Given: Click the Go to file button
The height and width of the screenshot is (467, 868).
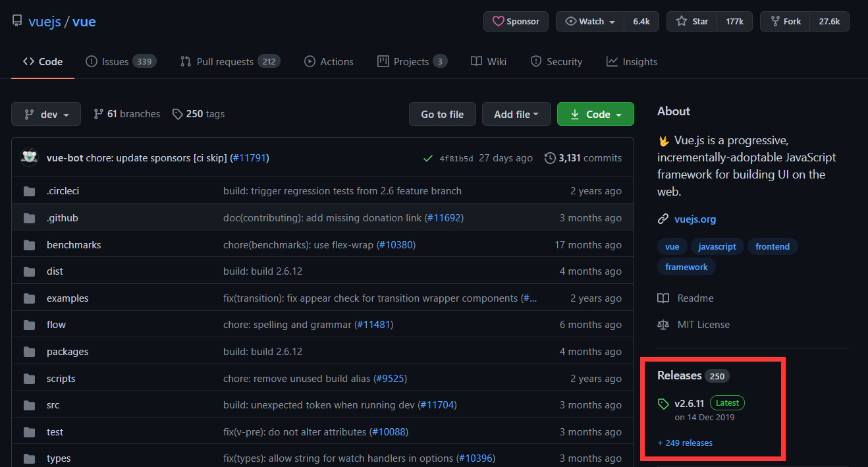Looking at the screenshot, I should 442,114.
